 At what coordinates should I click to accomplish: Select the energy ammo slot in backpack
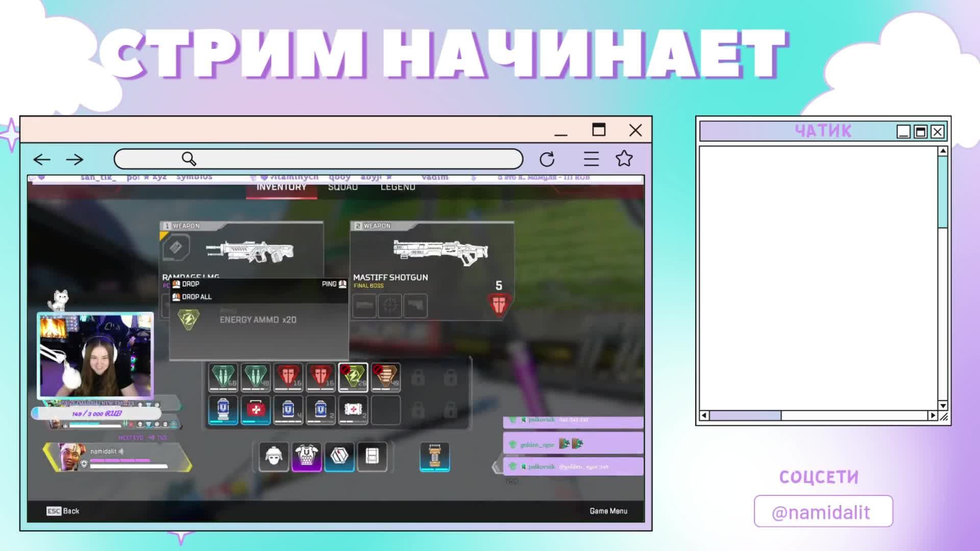tap(353, 378)
